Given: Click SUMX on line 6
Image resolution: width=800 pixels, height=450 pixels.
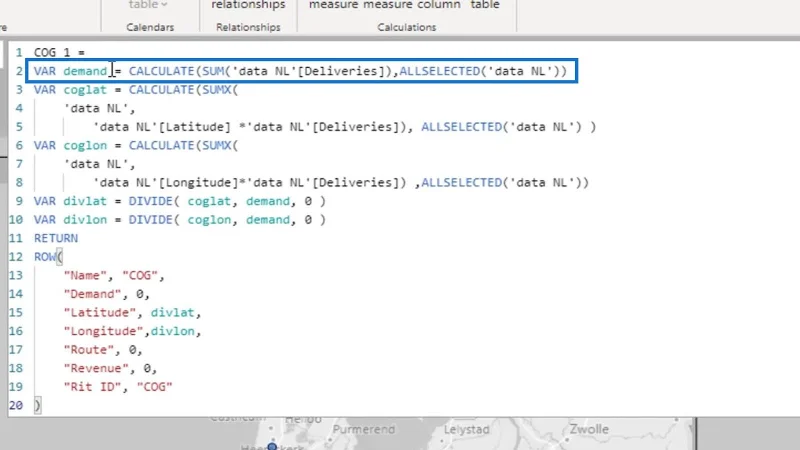Looking at the screenshot, I should 217,145.
